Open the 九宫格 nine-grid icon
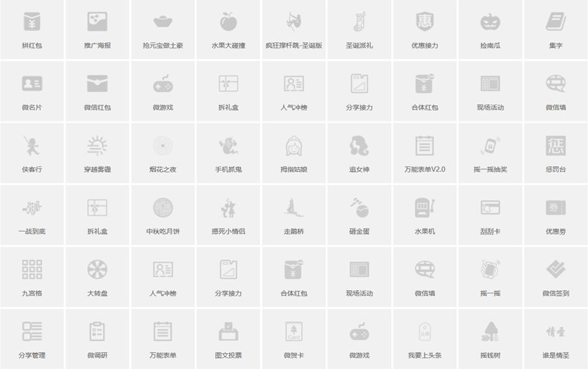The image size is (588, 369). click(31, 269)
